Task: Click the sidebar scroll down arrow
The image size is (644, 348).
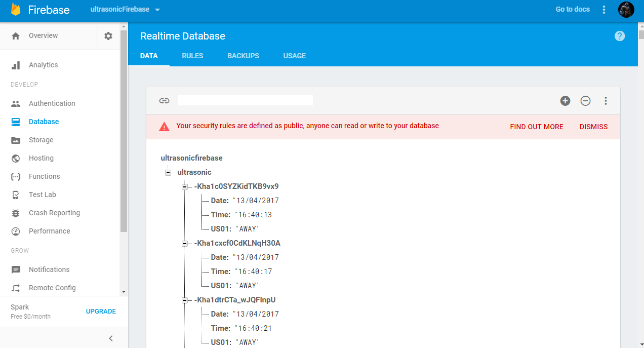Action: coord(124,292)
